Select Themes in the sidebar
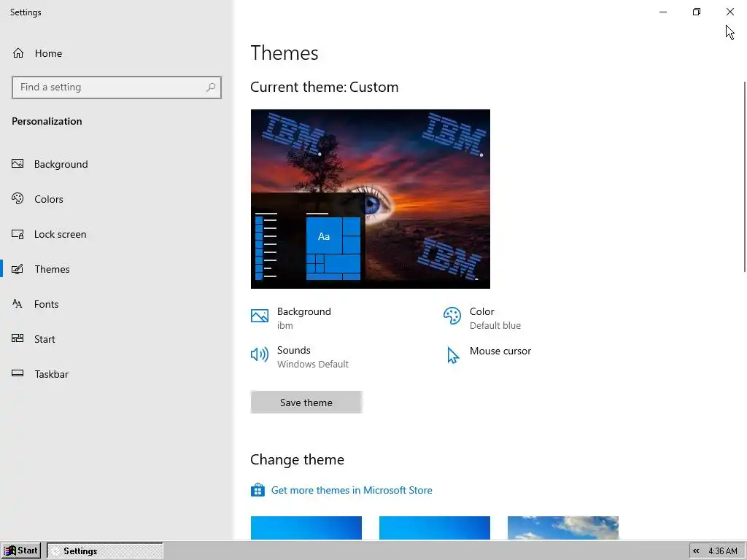This screenshot has width=747, height=560. click(116, 269)
